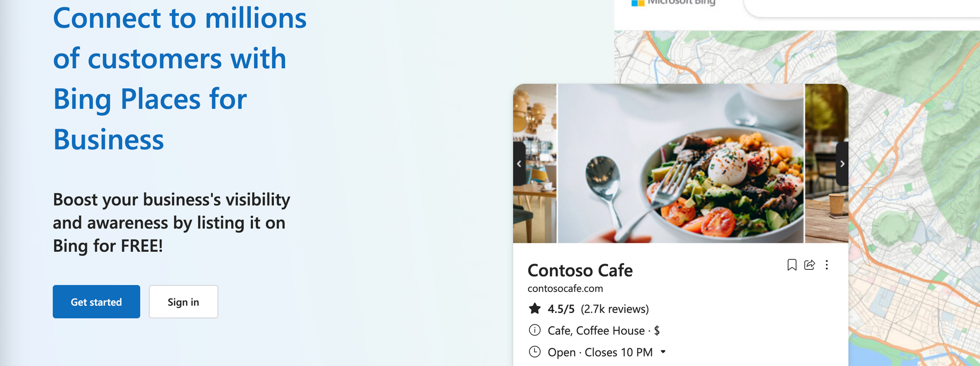Image resolution: width=980 pixels, height=366 pixels.
Task: Click the Contoso Cafe business title
Action: coord(580,270)
